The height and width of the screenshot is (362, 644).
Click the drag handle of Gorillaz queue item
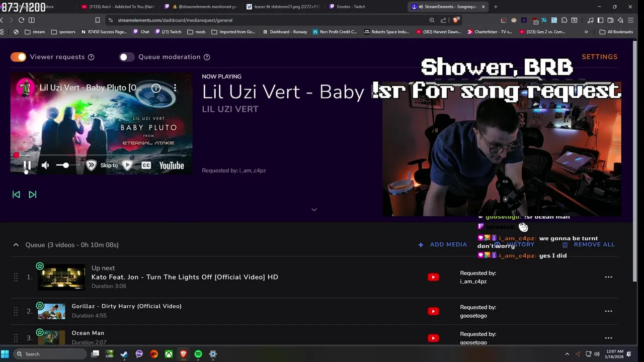pos(16,311)
